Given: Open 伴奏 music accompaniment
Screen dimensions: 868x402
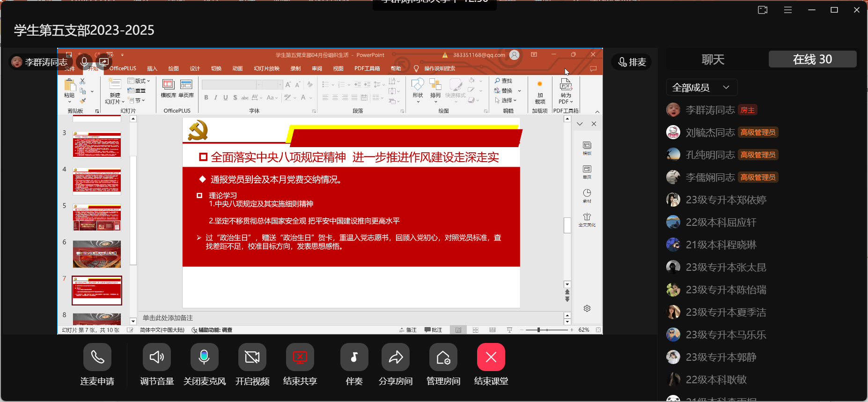Looking at the screenshot, I should click(x=354, y=357).
